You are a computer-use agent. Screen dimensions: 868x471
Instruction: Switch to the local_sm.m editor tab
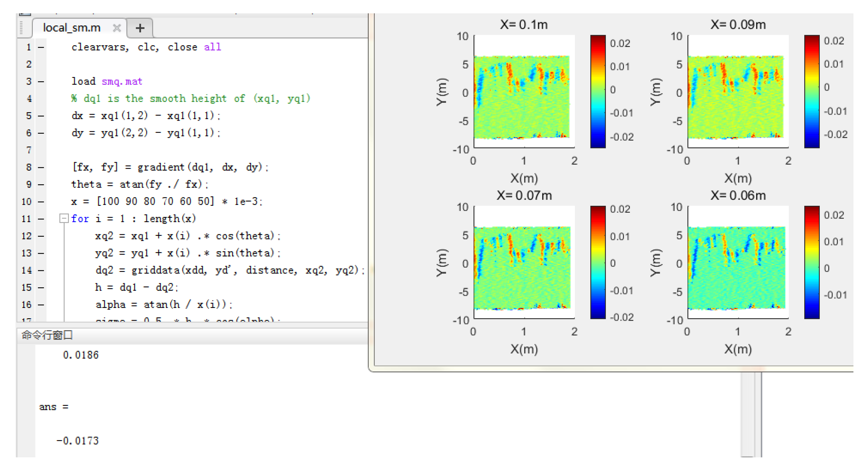pos(71,28)
